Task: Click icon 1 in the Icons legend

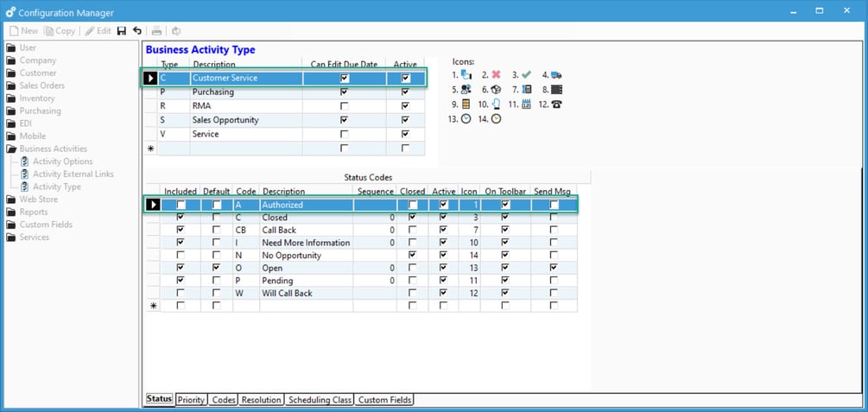Action: pyautogui.click(x=466, y=75)
